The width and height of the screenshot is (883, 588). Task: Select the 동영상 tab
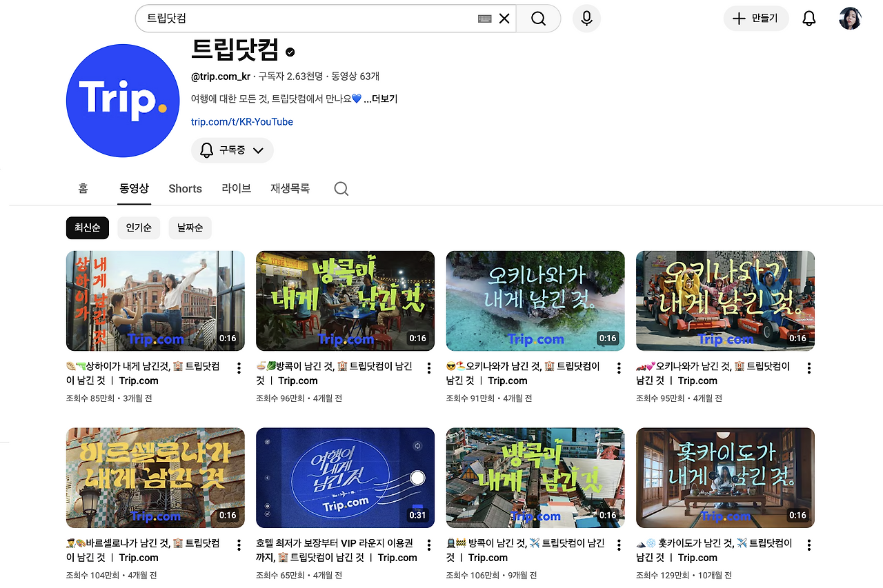point(134,188)
